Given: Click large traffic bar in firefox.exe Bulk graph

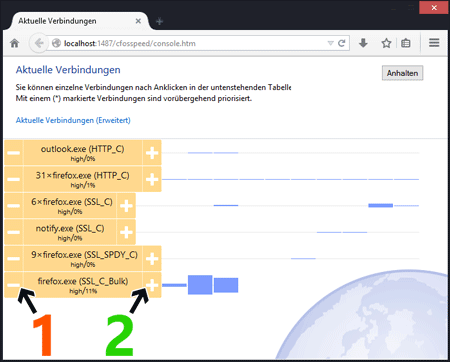Looking at the screenshot, I should pyautogui.click(x=200, y=285).
